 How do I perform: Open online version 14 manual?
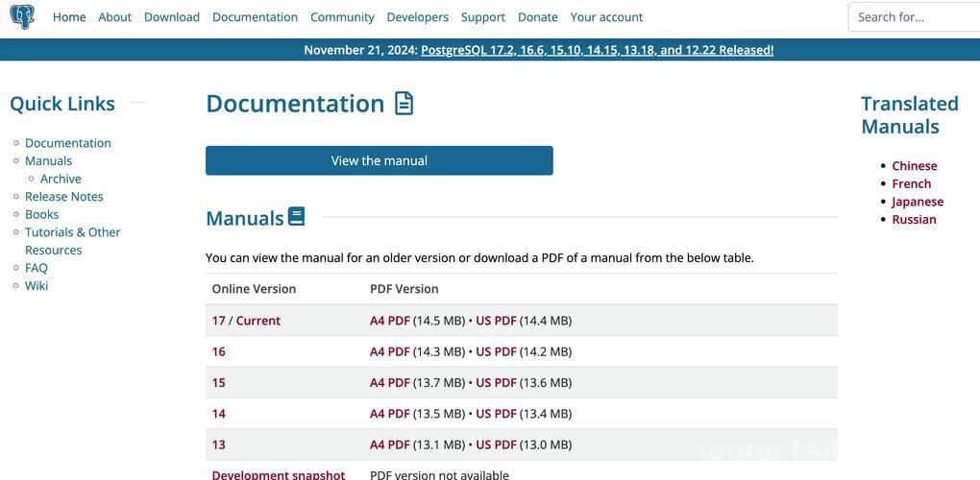point(218,414)
